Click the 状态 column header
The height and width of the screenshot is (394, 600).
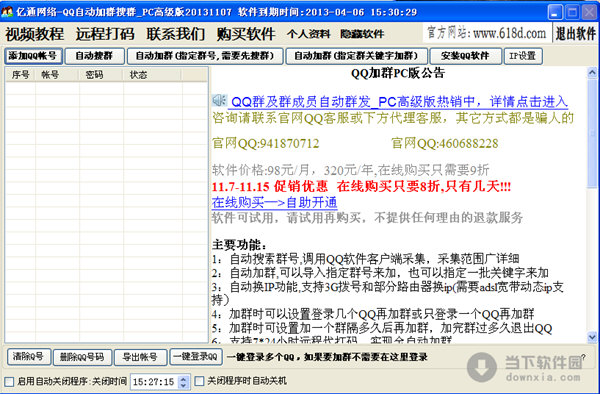click(x=153, y=75)
